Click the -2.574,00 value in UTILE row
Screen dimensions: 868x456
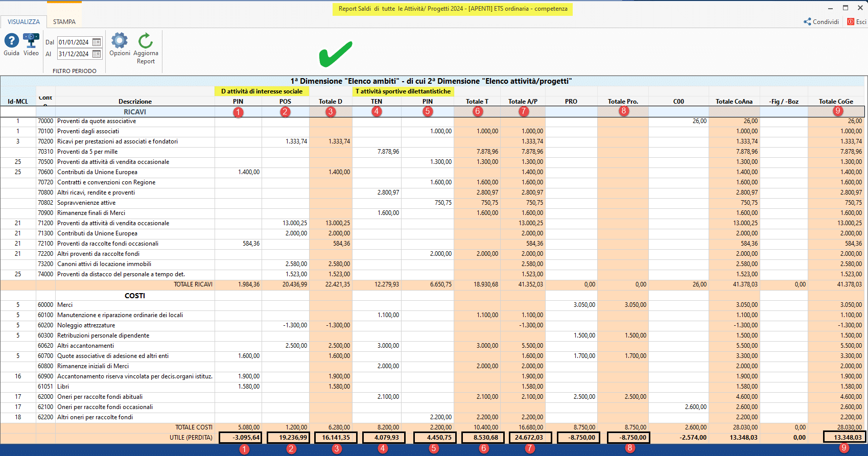pos(693,438)
